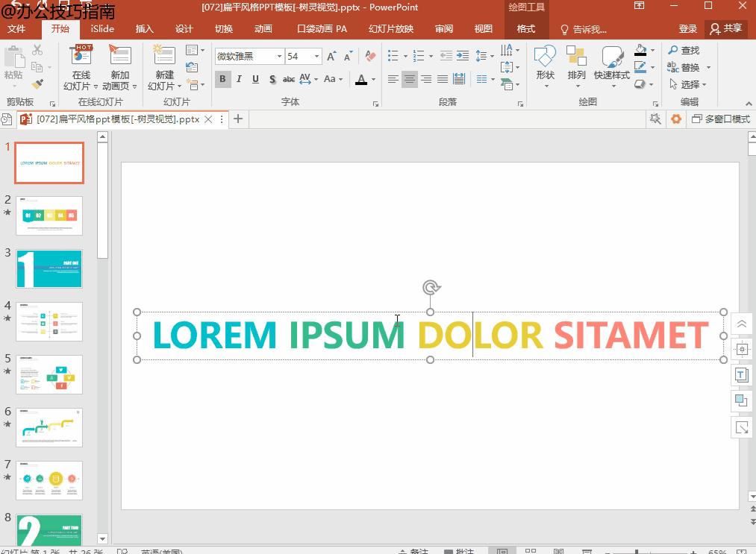Toggle Italic text formatting

point(239,79)
